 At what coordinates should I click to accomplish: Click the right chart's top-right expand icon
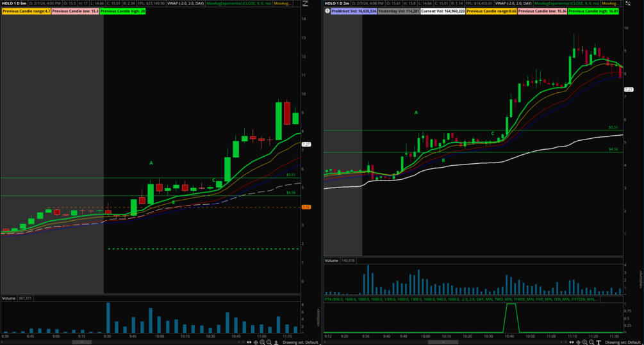(x=627, y=3)
